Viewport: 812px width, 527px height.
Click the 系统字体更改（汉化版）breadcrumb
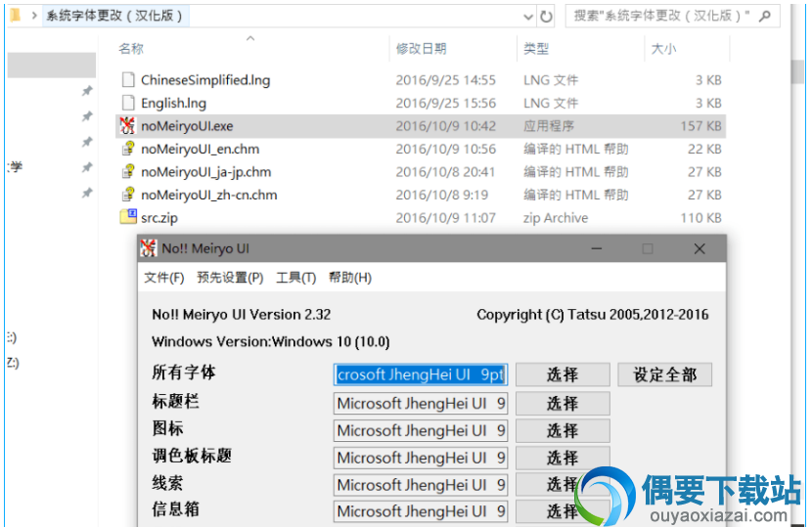115,16
